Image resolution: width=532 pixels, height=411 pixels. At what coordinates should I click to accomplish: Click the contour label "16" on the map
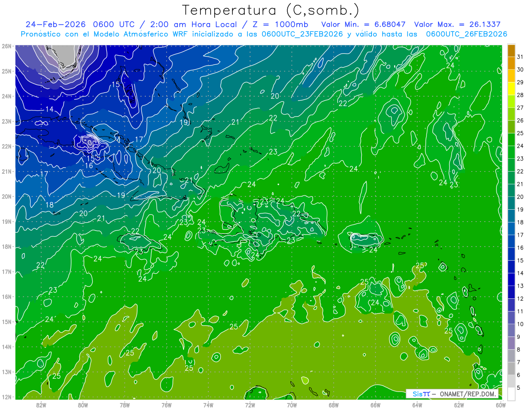89,166
